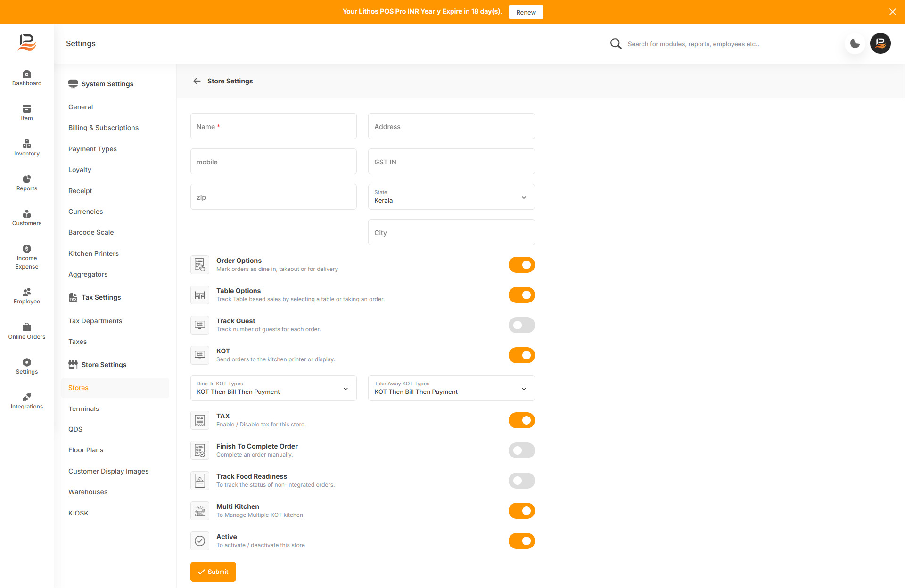Open Terminals under Store Settings
Image resolution: width=905 pixels, height=588 pixels.
[83, 408]
